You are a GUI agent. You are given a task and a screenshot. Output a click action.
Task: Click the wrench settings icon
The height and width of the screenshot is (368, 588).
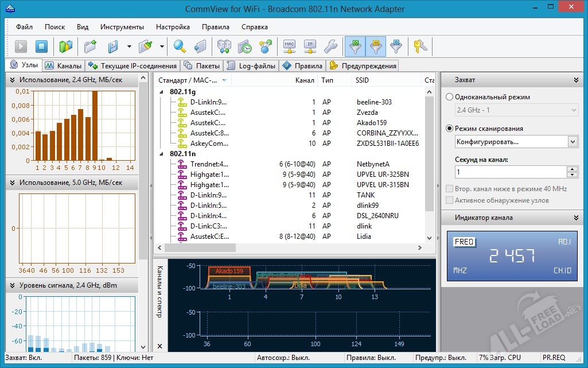pos(330,47)
